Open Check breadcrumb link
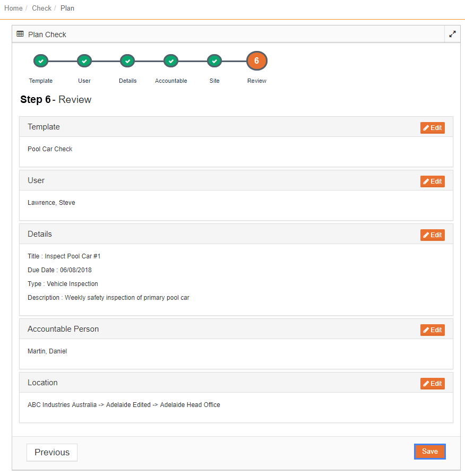This screenshot has width=465, height=476. point(41,8)
